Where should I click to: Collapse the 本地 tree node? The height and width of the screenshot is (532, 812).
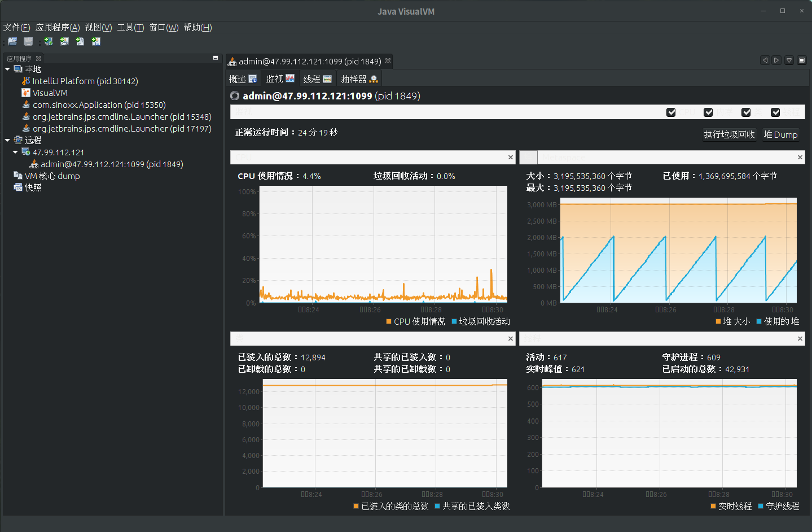(7, 69)
